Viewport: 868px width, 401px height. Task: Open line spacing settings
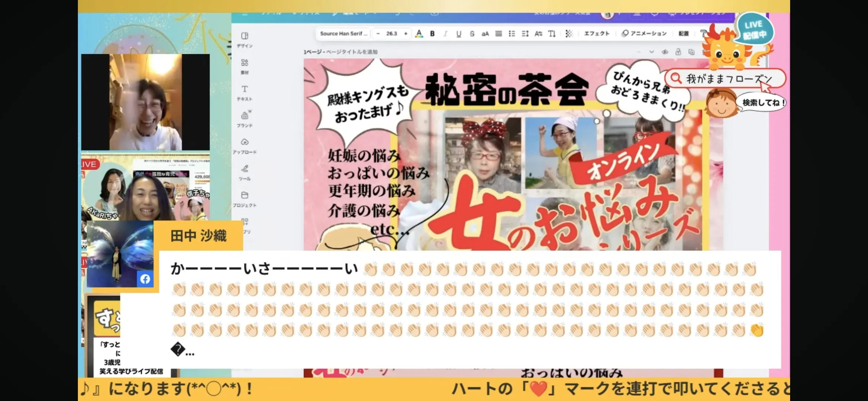(525, 34)
